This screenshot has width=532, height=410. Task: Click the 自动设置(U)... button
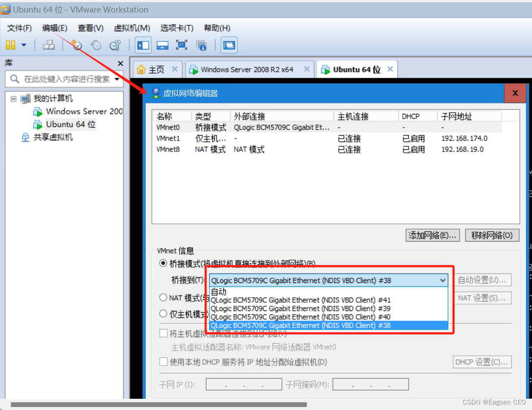coord(482,280)
